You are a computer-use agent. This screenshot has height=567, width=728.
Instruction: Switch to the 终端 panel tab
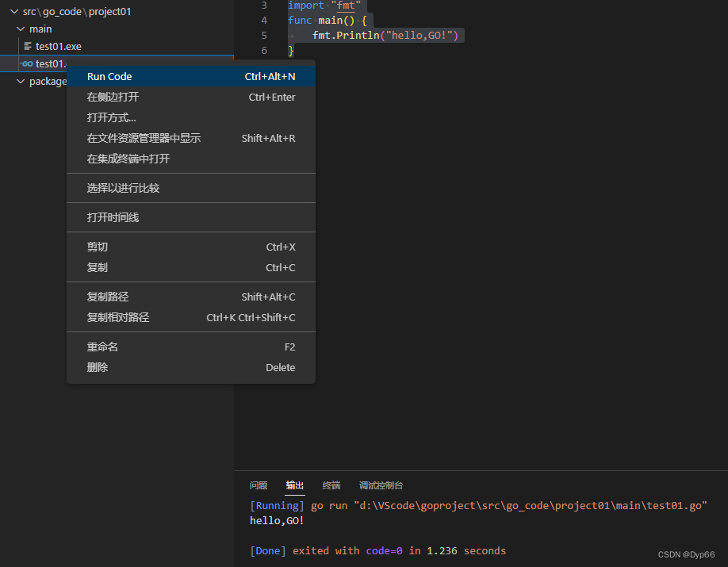point(331,485)
